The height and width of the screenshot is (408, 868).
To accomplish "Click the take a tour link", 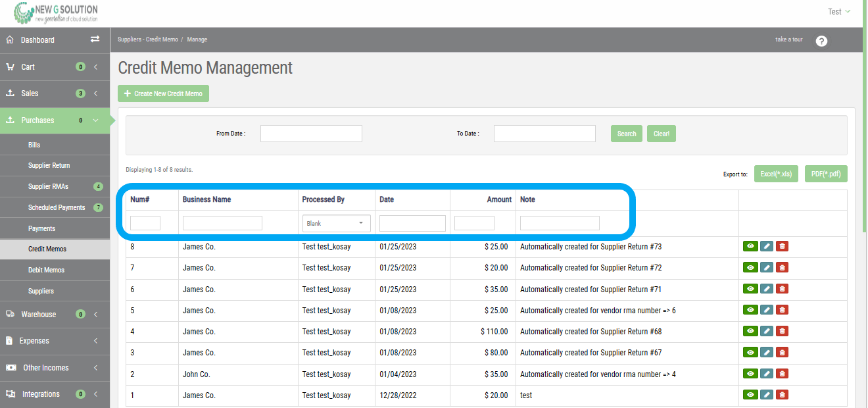I will (788, 39).
